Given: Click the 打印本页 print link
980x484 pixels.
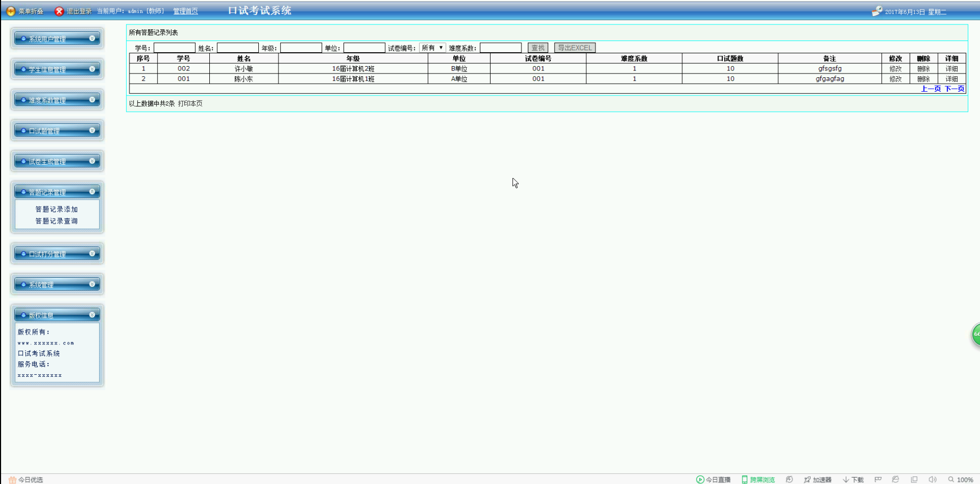Looking at the screenshot, I should click(190, 103).
